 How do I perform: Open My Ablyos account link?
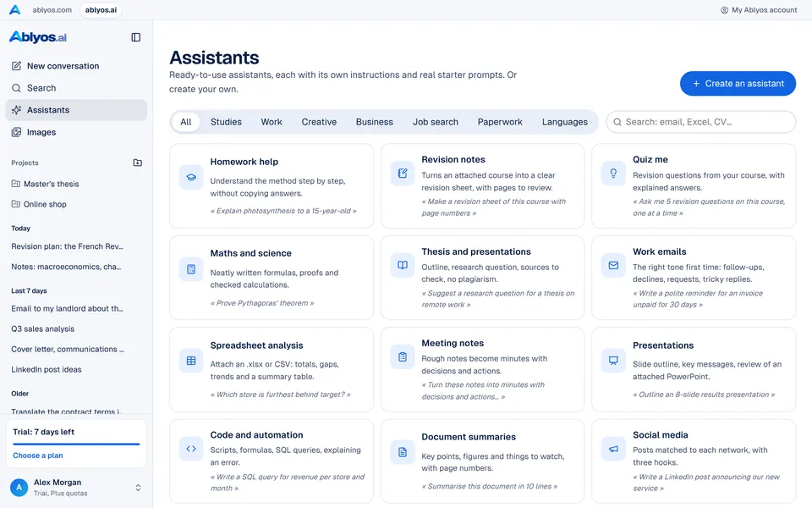pos(760,10)
